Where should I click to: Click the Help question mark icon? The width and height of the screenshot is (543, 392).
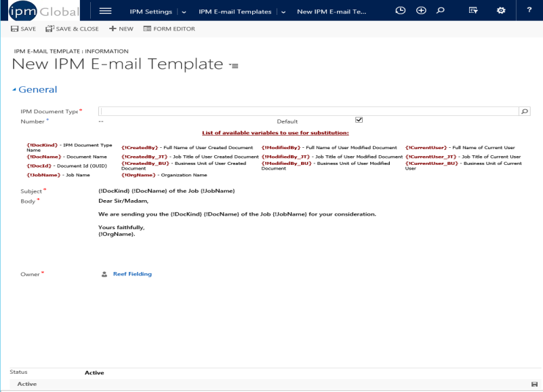(528, 10)
